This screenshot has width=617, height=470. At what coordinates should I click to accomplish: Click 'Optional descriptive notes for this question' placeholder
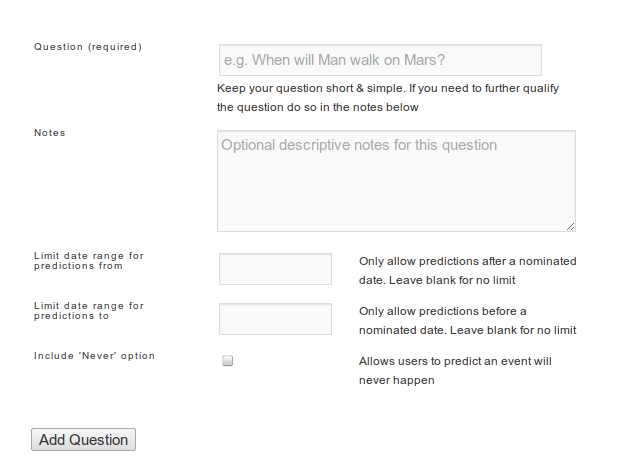click(x=359, y=145)
